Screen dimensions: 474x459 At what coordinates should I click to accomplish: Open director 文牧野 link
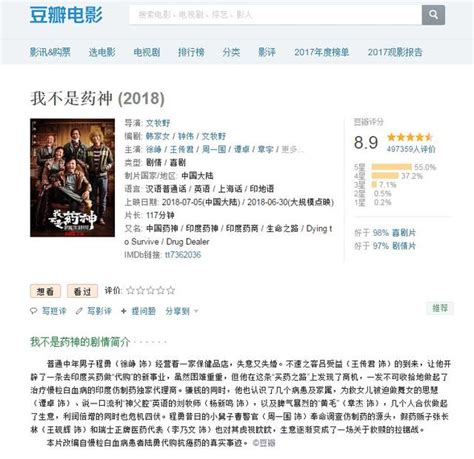point(158,123)
